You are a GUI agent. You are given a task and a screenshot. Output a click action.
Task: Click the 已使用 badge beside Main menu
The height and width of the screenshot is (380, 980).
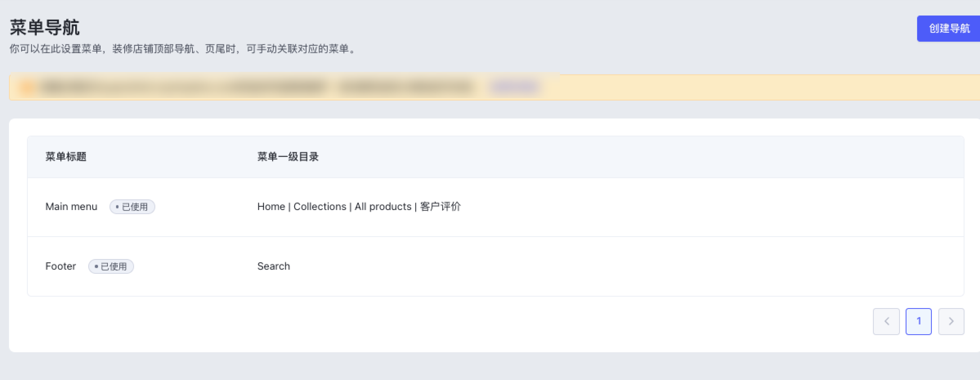pyautogui.click(x=132, y=207)
